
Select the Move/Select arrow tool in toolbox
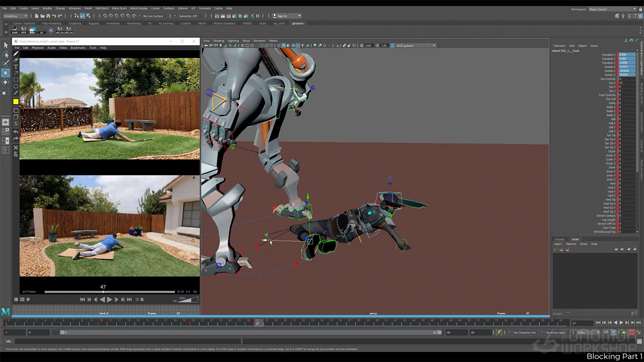(x=6, y=45)
